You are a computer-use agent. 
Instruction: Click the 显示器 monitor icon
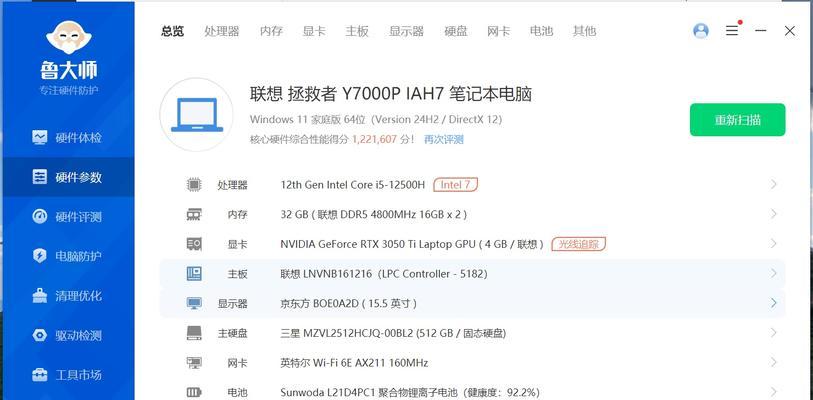(194, 303)
